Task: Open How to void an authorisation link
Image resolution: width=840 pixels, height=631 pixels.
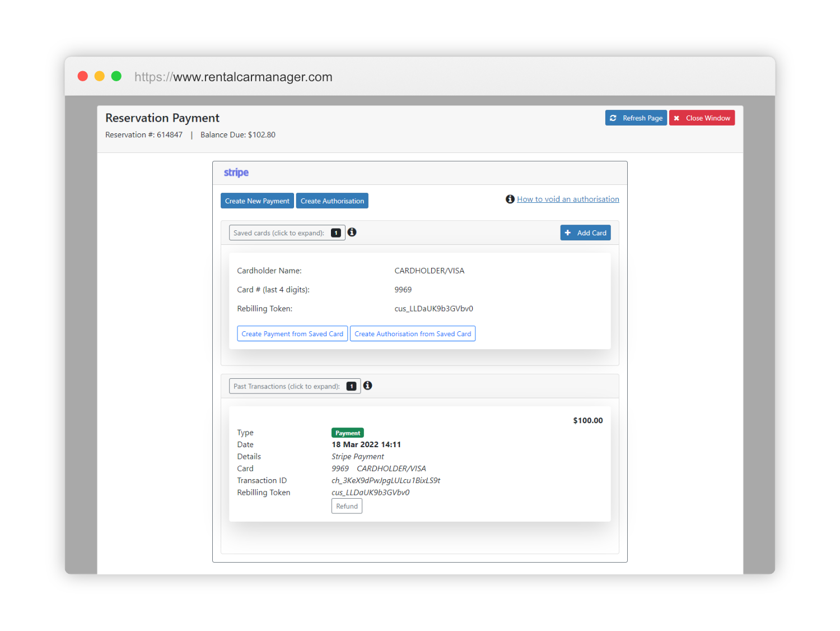Action: coord(568,199)
